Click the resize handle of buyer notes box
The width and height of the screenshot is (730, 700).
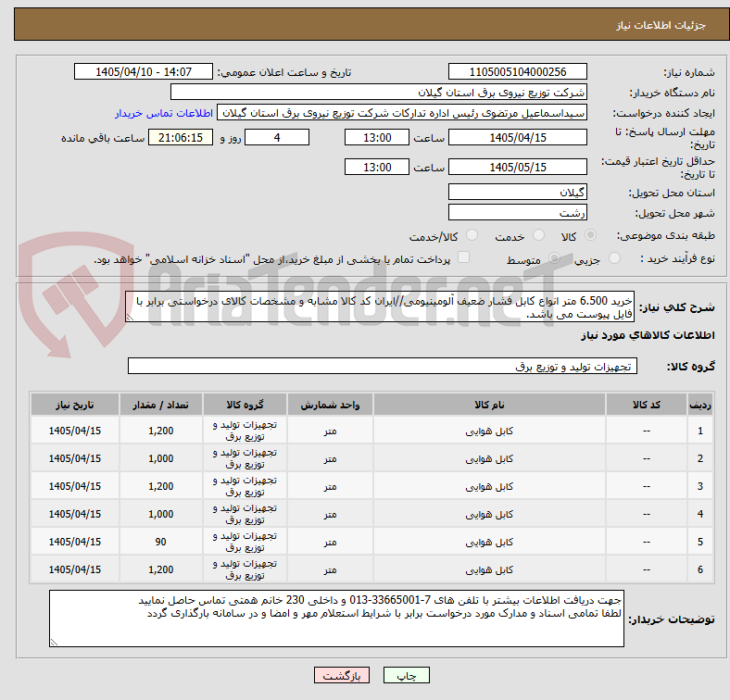[54, 643]
